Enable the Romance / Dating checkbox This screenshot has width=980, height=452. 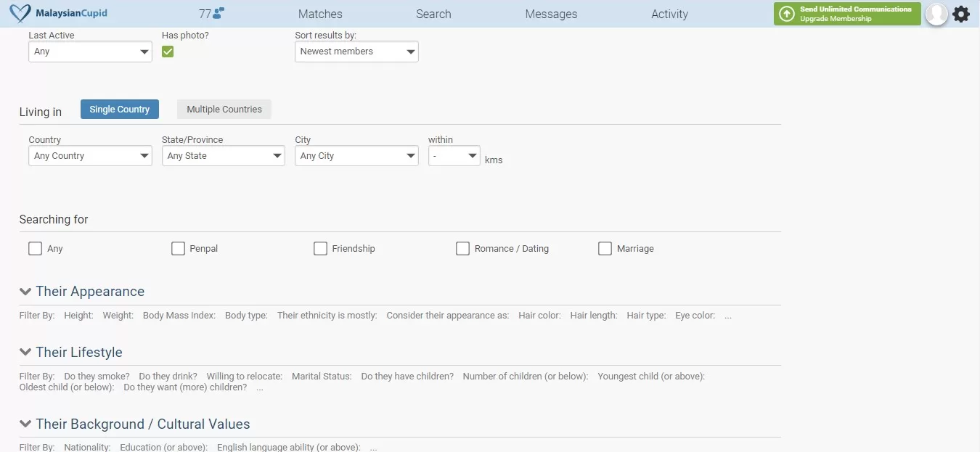coord(462,249)
